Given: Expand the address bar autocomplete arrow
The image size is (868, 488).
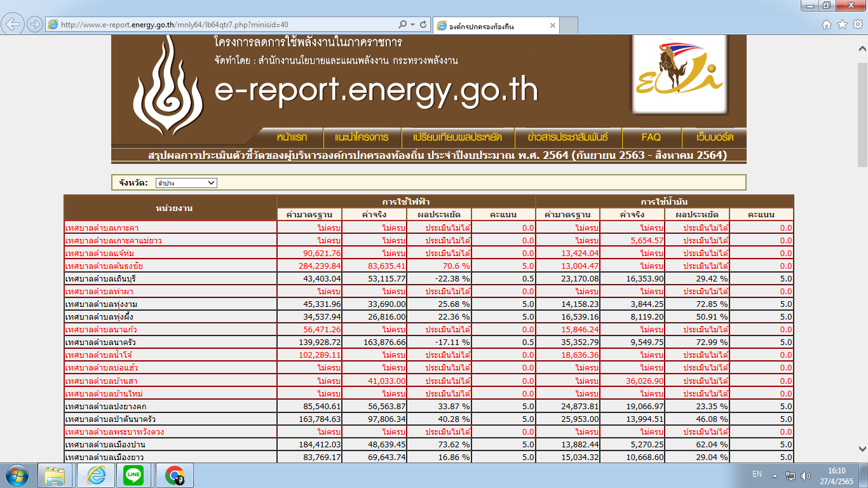Looking at the screenshot, I should point(413,25).
